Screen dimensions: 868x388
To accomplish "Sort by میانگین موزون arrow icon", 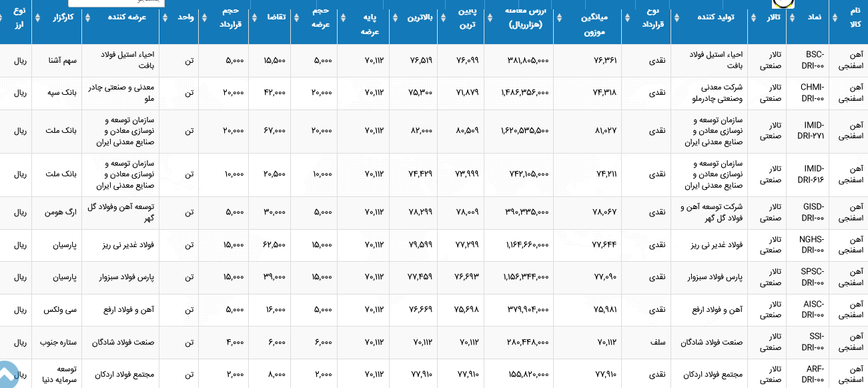I will [558, 18].
